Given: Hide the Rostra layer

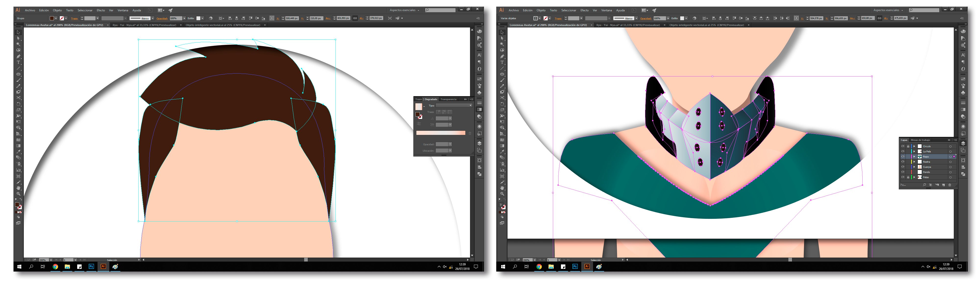Looking at the screenshot, I should point(903,162).
